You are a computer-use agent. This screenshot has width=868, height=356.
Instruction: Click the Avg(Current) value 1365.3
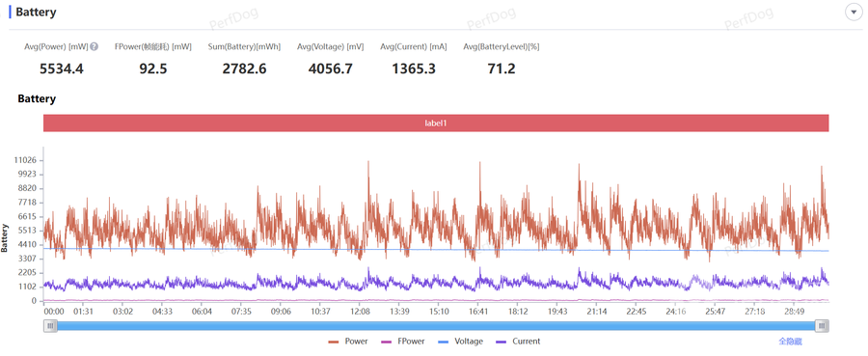coord(414,69)
